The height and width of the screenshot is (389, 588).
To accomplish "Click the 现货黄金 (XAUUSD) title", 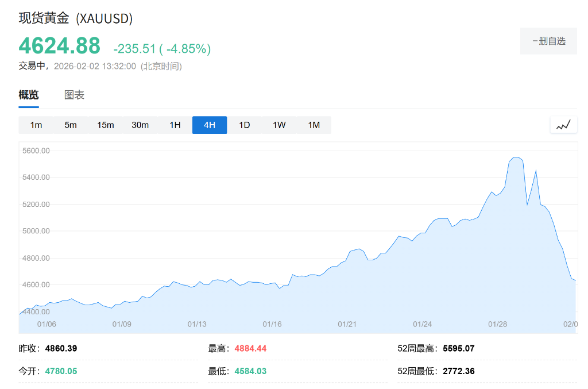I will pos(75,18).
